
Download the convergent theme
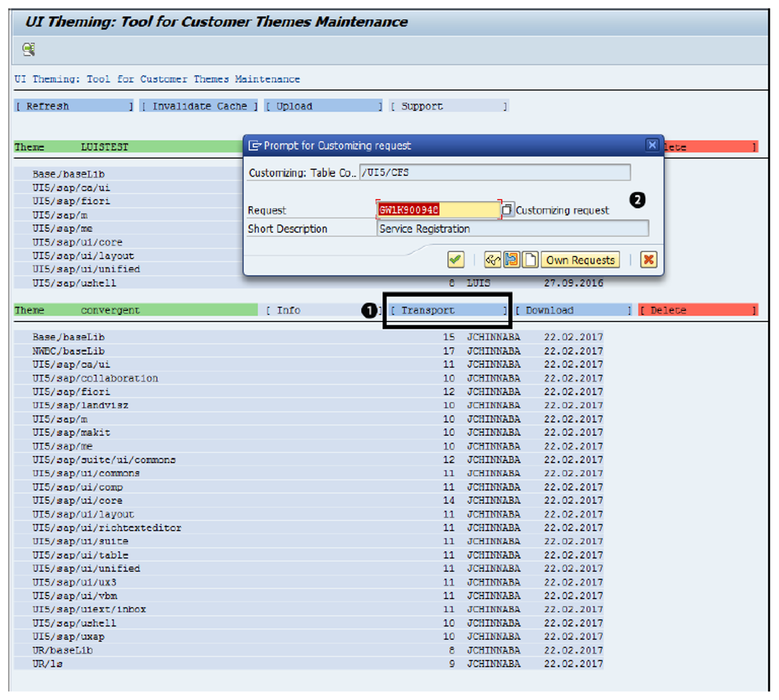coord(573,310)
